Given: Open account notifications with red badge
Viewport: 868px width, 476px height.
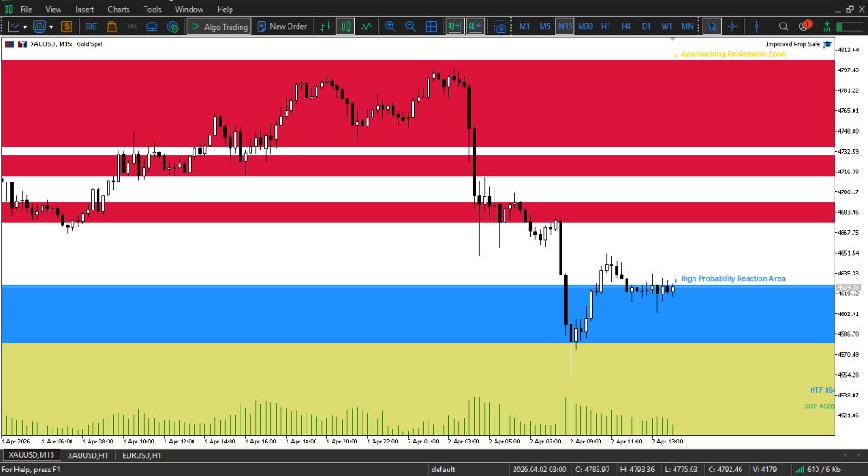Looking at the screenshot, I should [x=806, y=26].
